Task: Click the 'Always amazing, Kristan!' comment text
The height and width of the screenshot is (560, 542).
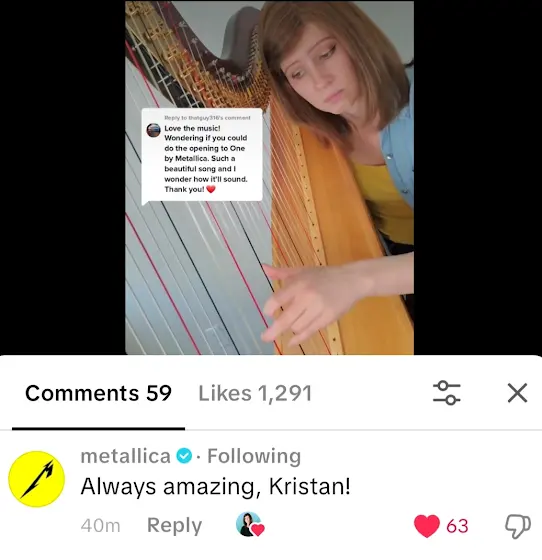Action: pyautogui.click(x=215, y=486)
